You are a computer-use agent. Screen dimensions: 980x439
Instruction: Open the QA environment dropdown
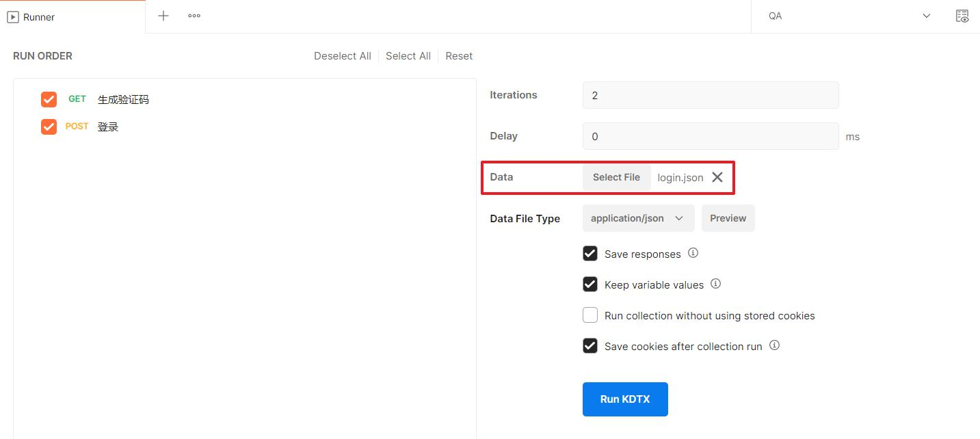849,16
